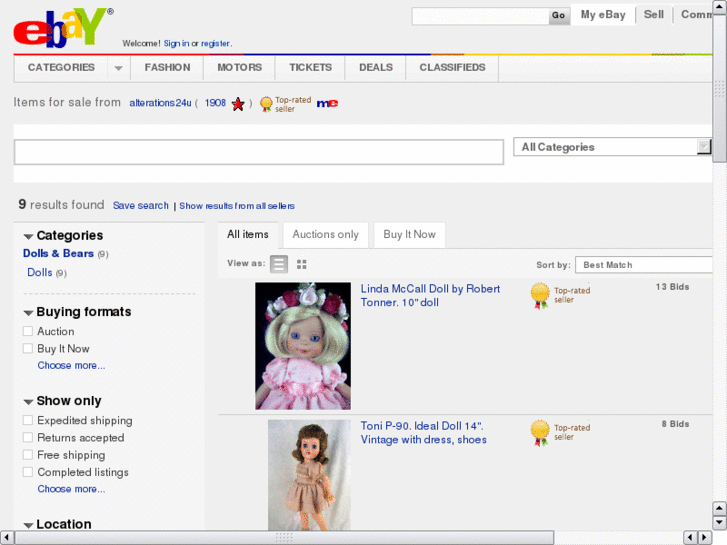727x545 pixels.
Task: Click Top-rated badge on Toni P-90 listing
Action: [x=560, y=433]
